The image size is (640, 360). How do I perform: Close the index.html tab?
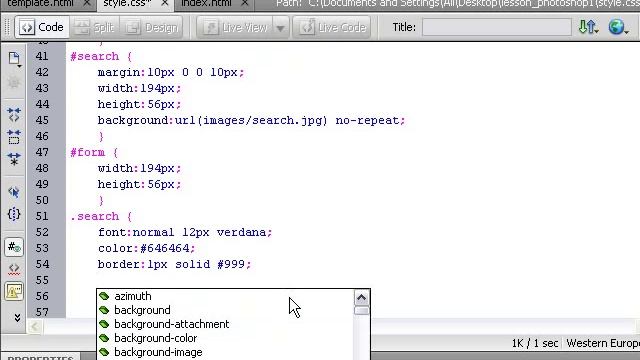tap(244, 3)
